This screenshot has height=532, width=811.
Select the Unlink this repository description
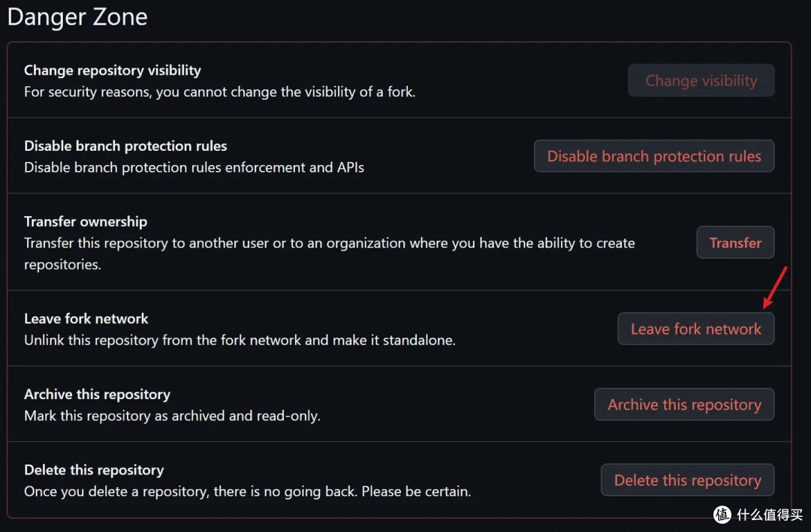pyautogui.click(x=240, y=340)
